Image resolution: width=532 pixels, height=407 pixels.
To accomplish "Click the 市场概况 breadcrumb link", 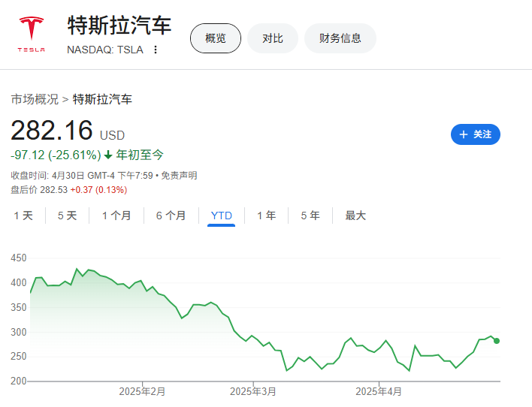I will (x=35, y=99).
